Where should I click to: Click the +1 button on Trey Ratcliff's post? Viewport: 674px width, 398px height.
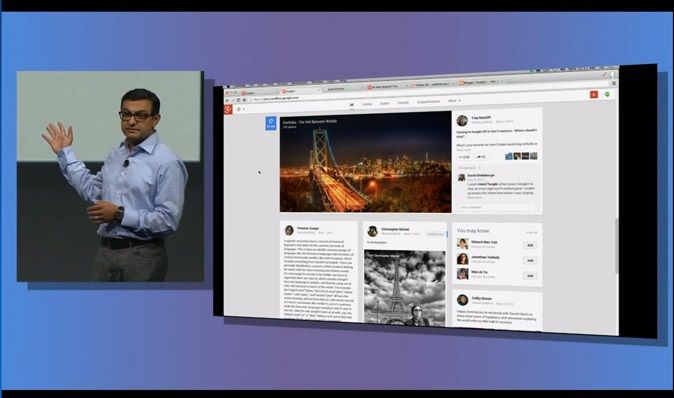(465, 157)
